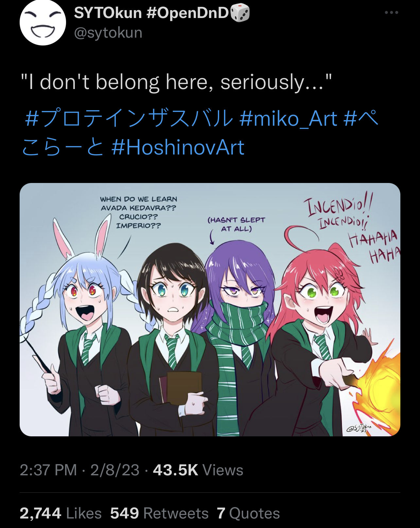Image resolution: width=420 pixels, height=528 pixels.
Task: Open the attached artwork image
Action: (210, 310)
